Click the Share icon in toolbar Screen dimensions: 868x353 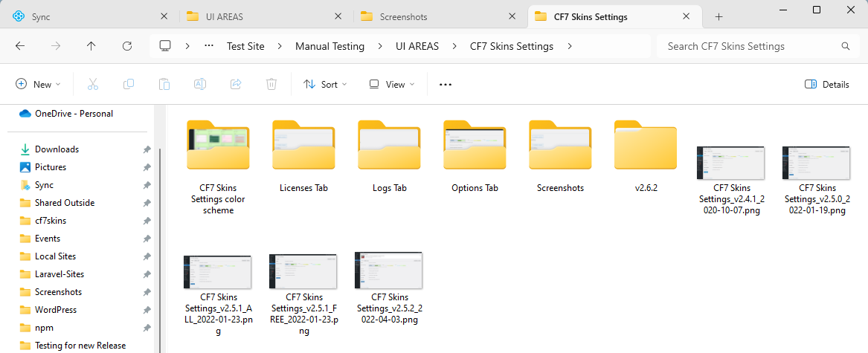coord(236,84)
